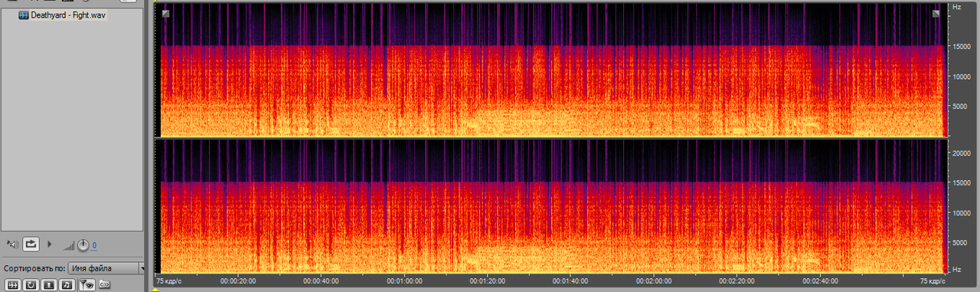This screenshot has width=980, height=292.
Task: Click the 15000 Hz label on the upper channel scale
Action: (x=961, y=46)
